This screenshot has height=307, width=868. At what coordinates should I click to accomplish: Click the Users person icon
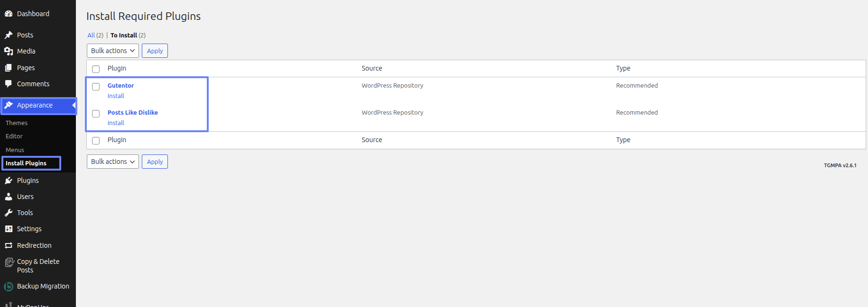(9, 197)
